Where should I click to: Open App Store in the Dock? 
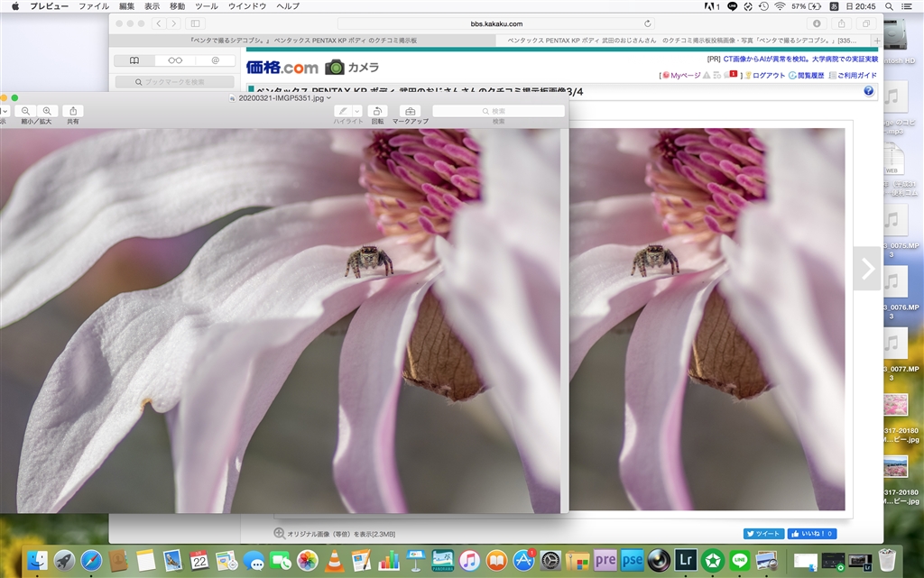[524, 560]
